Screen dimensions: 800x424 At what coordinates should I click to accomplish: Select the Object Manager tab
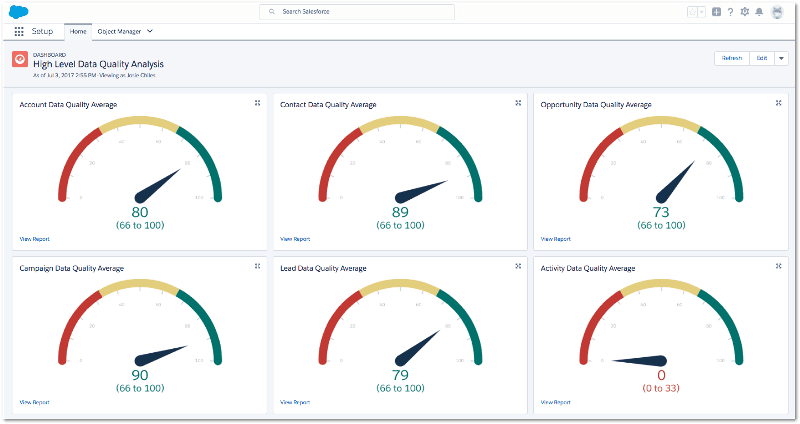tap(119, 32)
